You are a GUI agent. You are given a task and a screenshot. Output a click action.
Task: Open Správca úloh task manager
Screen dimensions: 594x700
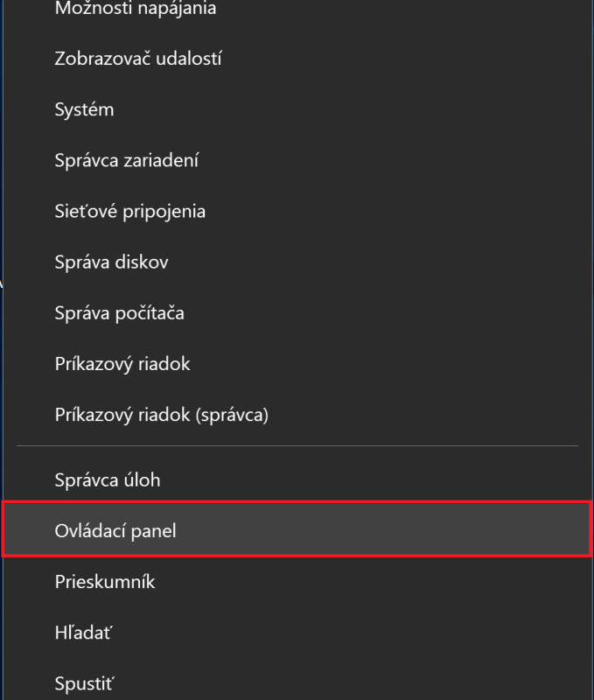coord(107,480)
